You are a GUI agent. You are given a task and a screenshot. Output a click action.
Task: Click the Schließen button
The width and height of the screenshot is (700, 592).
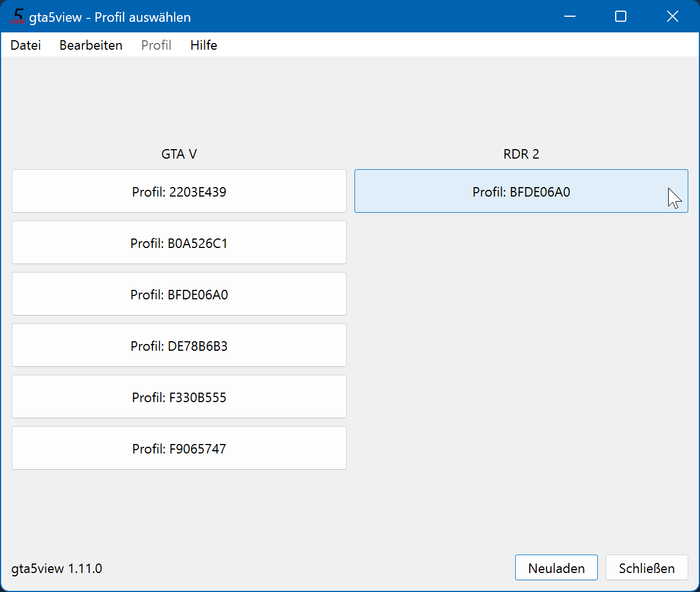point(647,568)
